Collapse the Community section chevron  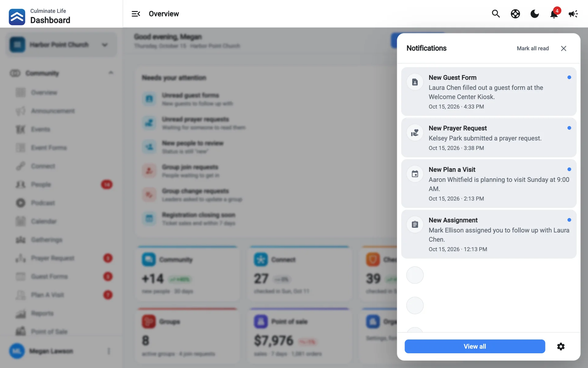click(x=111, y=73)
